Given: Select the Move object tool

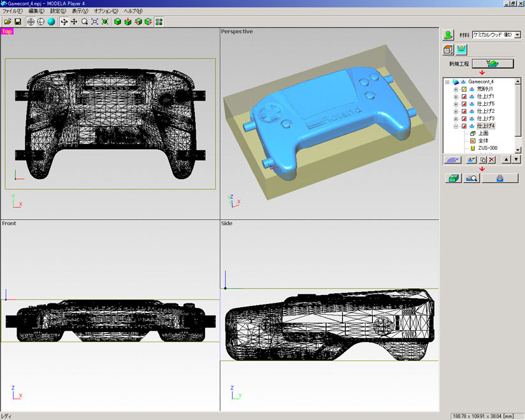Looking at the screenshot, I should coord(73,22).
